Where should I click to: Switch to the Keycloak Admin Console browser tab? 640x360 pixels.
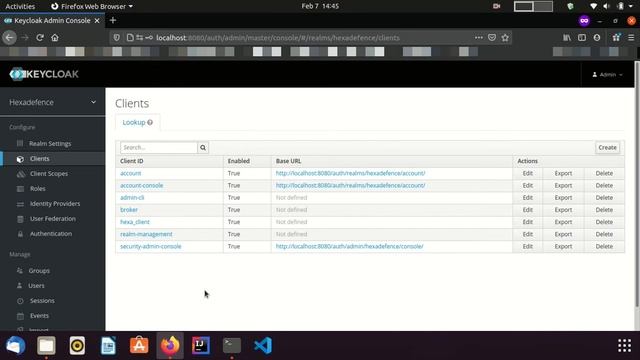point(52,20)
